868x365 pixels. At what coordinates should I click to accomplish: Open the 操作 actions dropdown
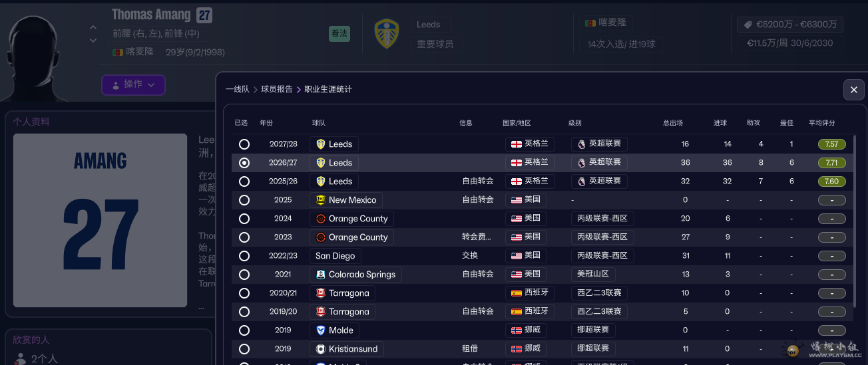click(x=133, y=84)
